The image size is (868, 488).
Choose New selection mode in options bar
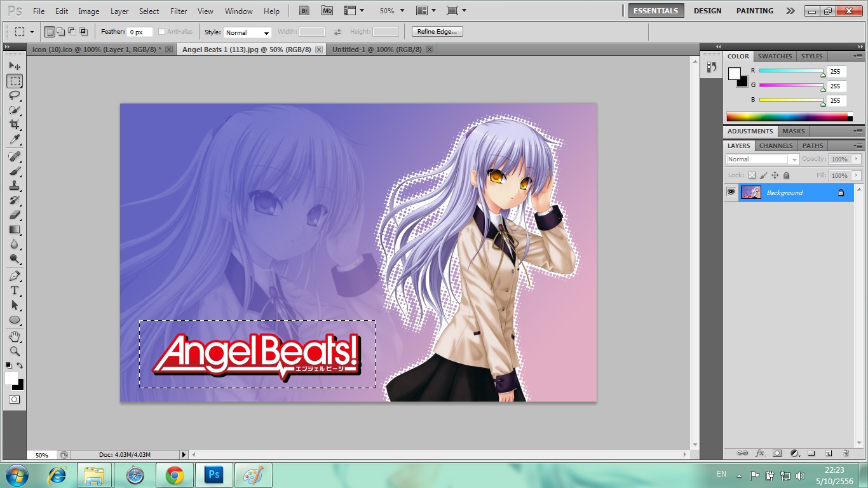50,31
